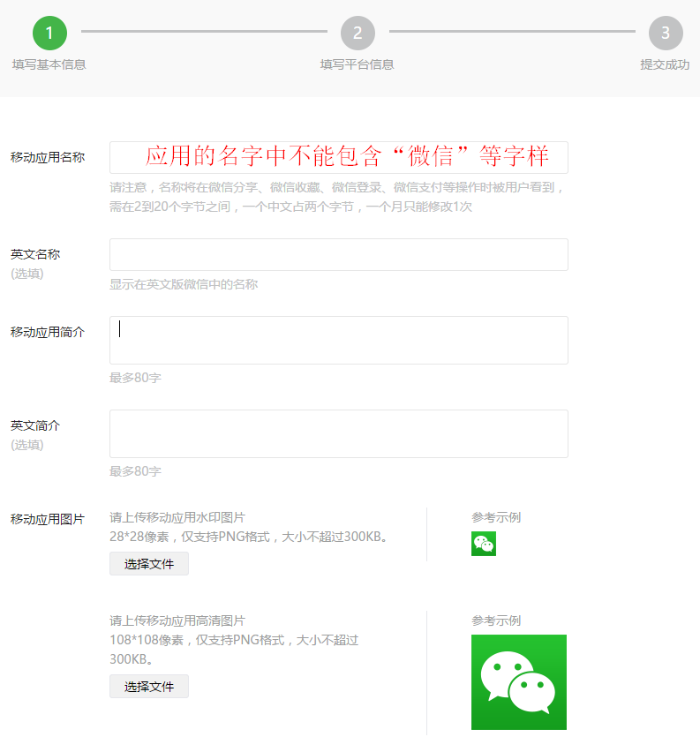
Task: Click the 移动应用名称 field label
Action: (48, 157)
